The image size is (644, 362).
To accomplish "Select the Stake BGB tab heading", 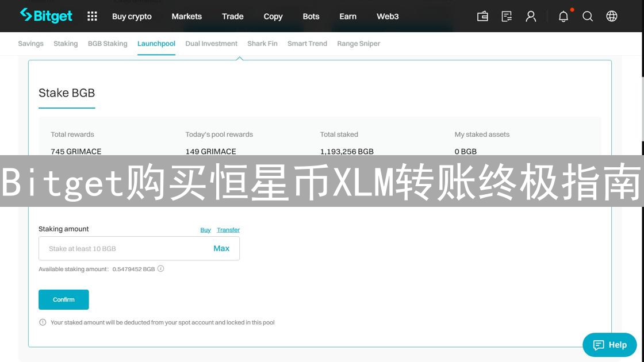I will (x=67, y=93).
